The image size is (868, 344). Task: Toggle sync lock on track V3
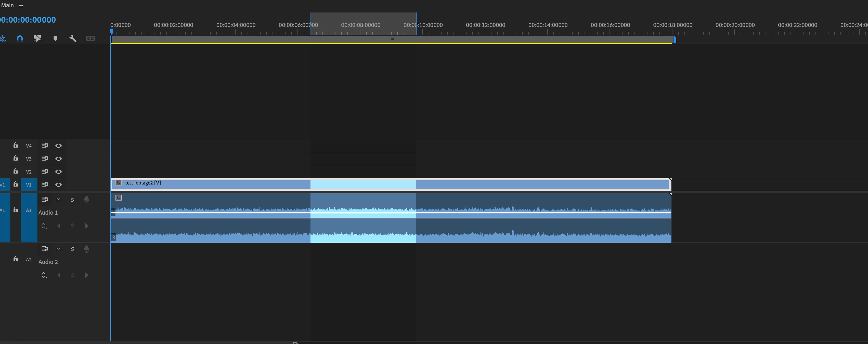coord(44,158)
